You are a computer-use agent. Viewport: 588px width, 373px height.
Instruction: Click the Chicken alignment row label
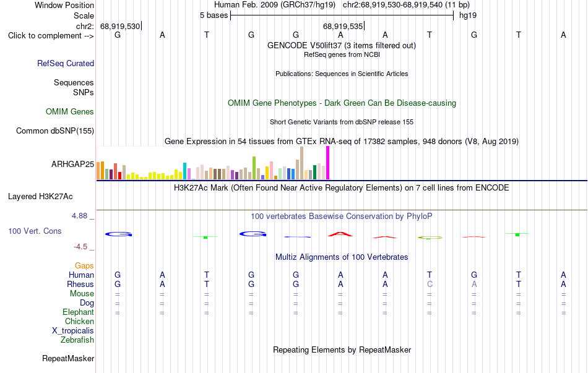(x=79, y=322)
